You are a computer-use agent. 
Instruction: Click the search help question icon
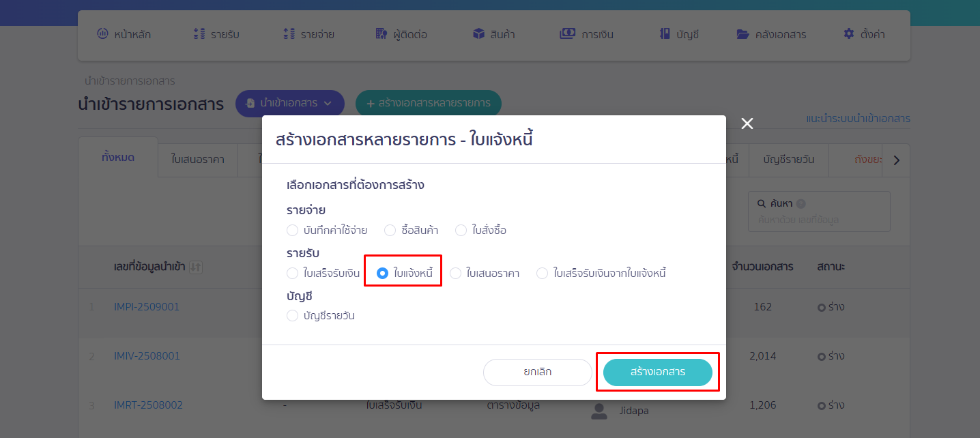tap(801, 203)
